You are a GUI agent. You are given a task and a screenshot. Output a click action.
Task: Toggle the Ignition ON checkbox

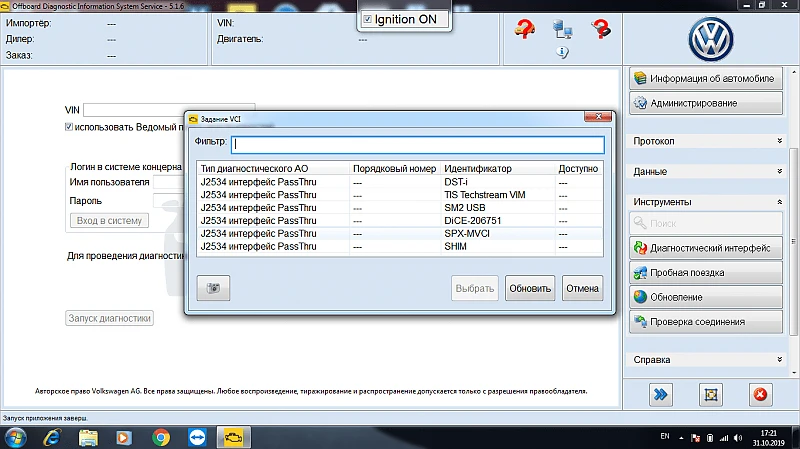pos(367,19)
